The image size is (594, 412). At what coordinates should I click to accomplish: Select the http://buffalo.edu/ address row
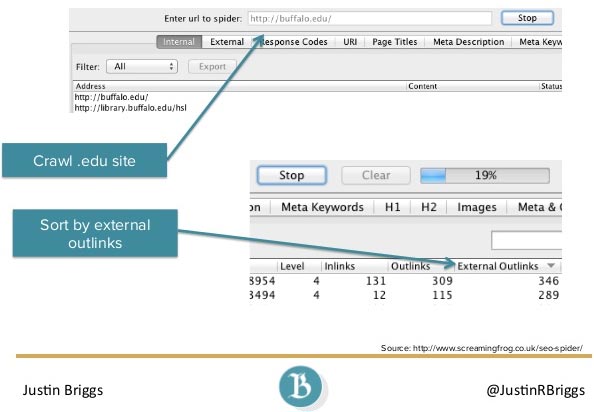(111, 97)
